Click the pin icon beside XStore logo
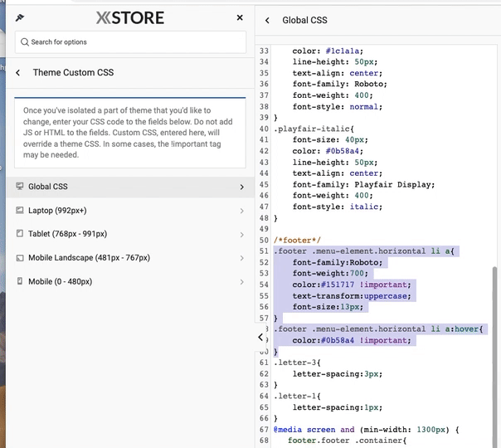Viewport: 501px width, 448px height. (20, 18)
